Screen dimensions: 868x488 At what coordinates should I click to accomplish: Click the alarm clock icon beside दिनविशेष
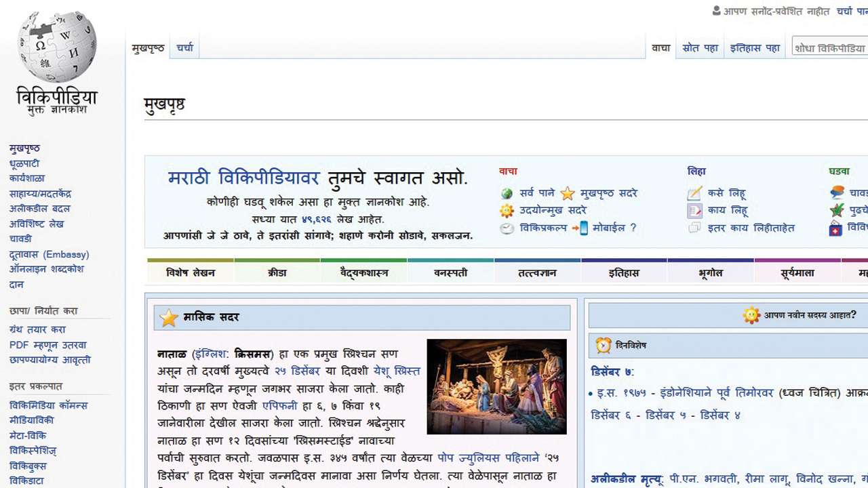[x=604, y=346]
